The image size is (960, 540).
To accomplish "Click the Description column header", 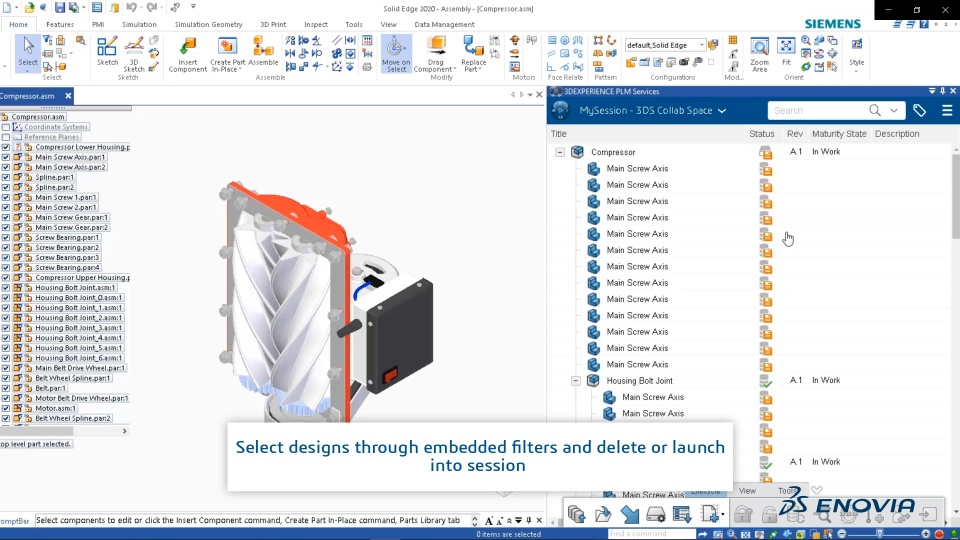I will (x=897, y=133).
